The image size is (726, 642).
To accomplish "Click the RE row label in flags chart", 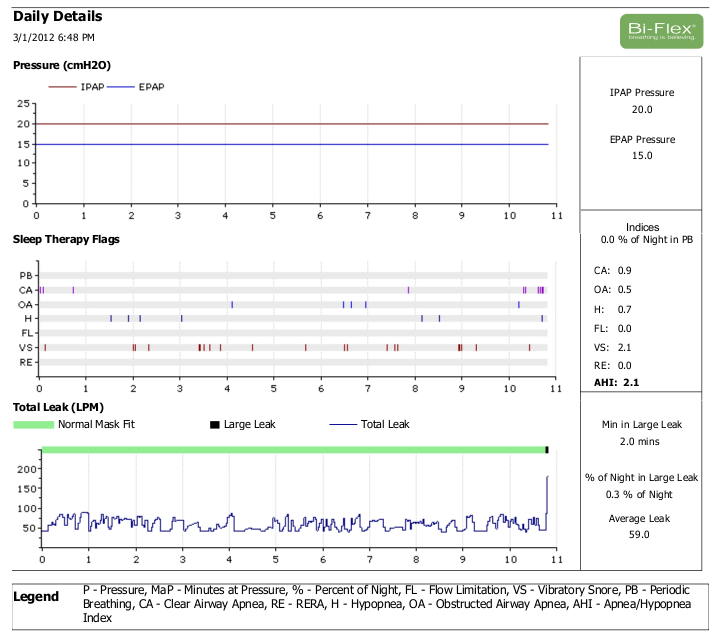I will [26, 362].
